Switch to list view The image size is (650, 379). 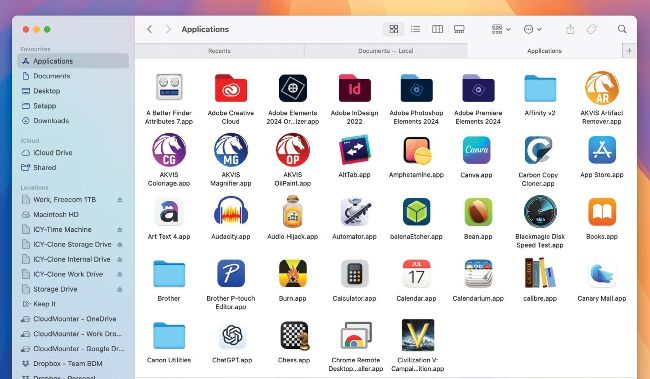(x=415, y=29)
